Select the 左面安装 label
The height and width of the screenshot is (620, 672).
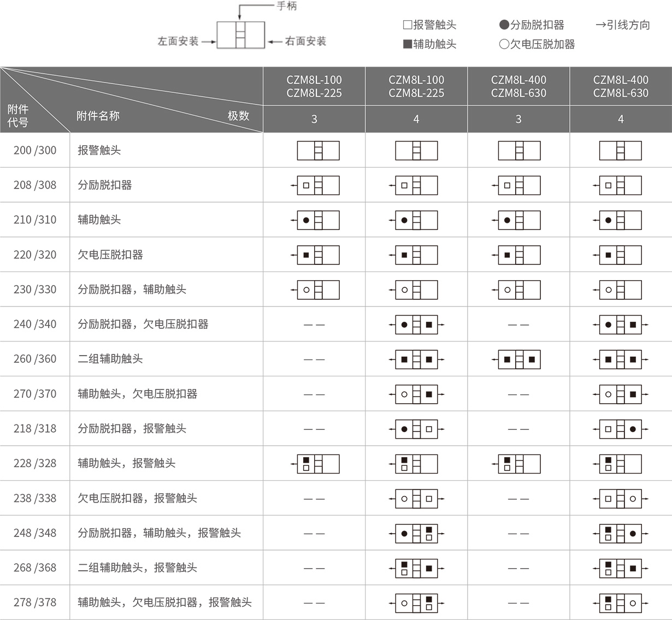tap(178, 41)
